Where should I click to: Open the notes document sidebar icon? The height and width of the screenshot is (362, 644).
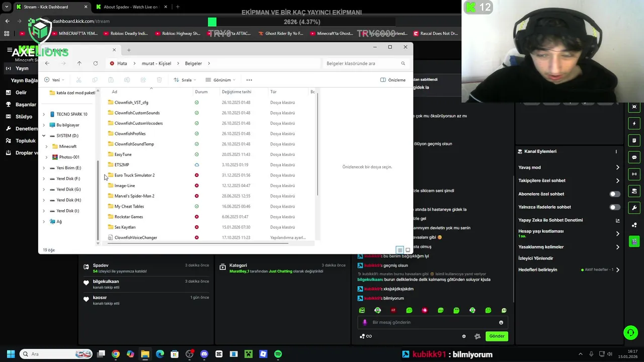tap(634, 140)
